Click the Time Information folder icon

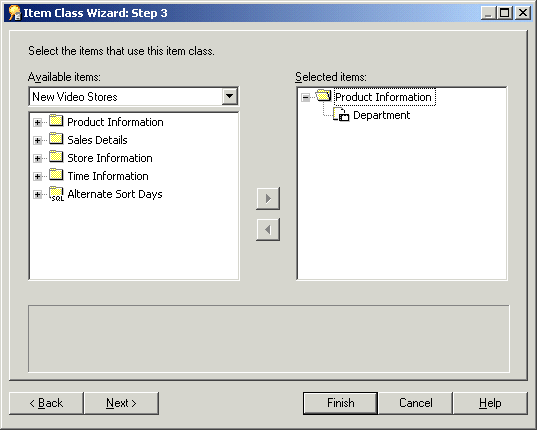click(x=56, y=175)
